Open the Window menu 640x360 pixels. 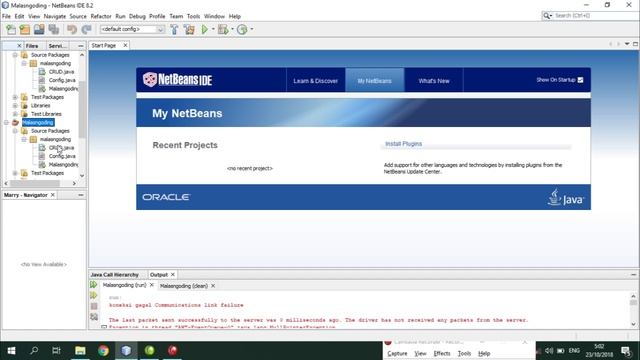coord(214,16)
